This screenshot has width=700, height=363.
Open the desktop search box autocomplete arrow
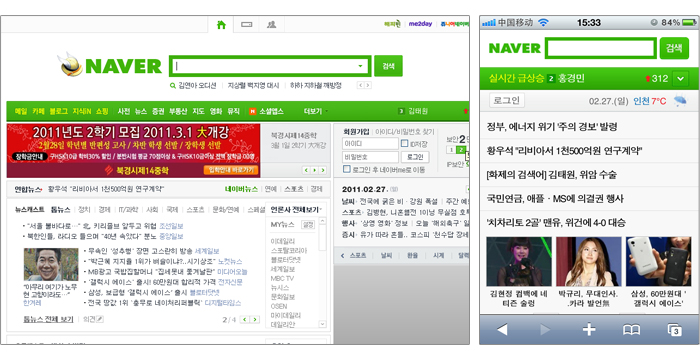360,66
